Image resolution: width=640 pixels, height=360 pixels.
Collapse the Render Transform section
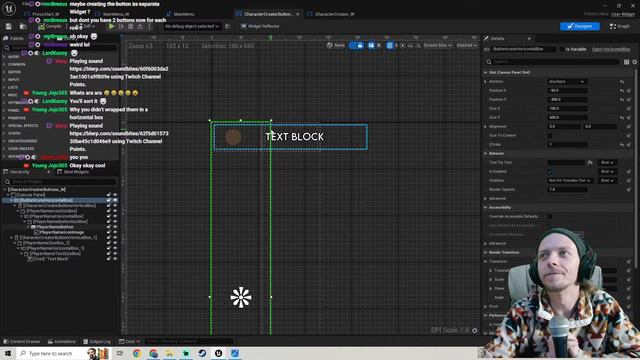click(x=486, y=252)
